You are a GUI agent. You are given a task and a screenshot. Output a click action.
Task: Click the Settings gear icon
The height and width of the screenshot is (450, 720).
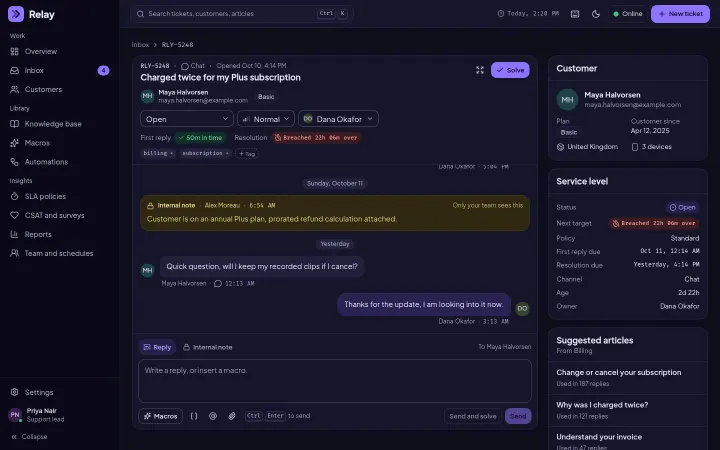15,392
